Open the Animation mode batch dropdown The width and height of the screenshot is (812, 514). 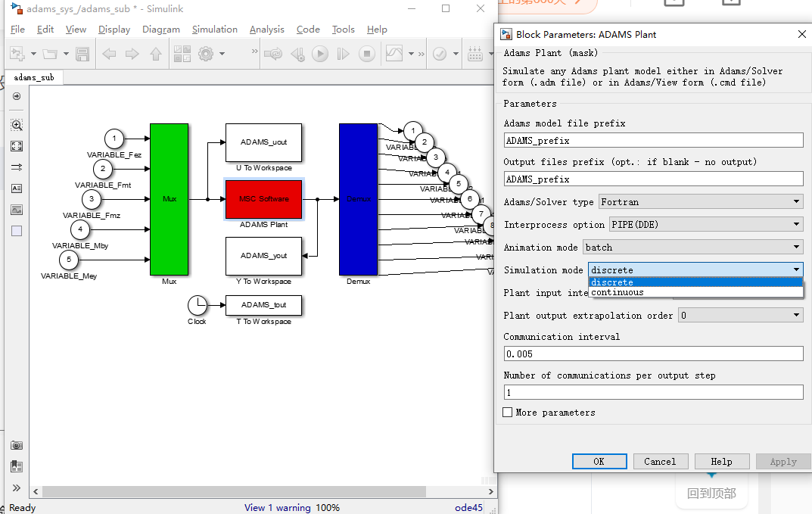(x=693, y=247)
